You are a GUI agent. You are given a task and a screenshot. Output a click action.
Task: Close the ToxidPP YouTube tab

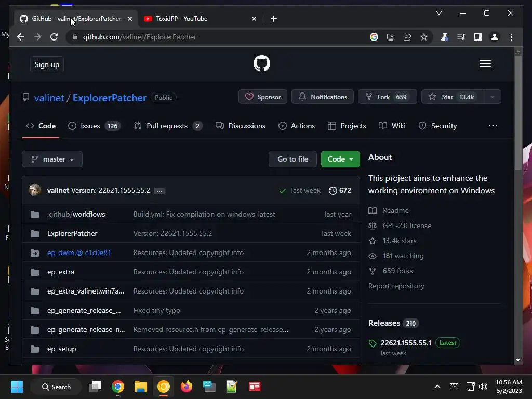click(254, 19)
